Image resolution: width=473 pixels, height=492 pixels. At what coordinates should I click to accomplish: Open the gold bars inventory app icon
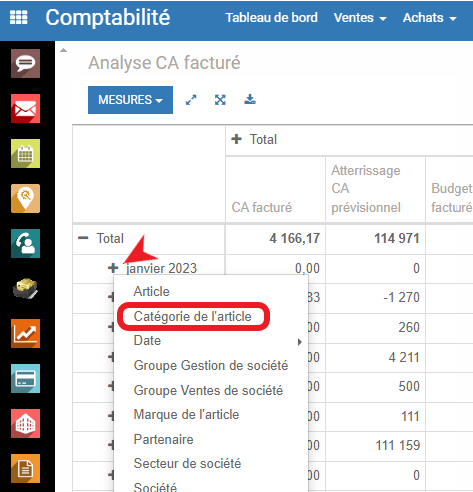(25, 288)
